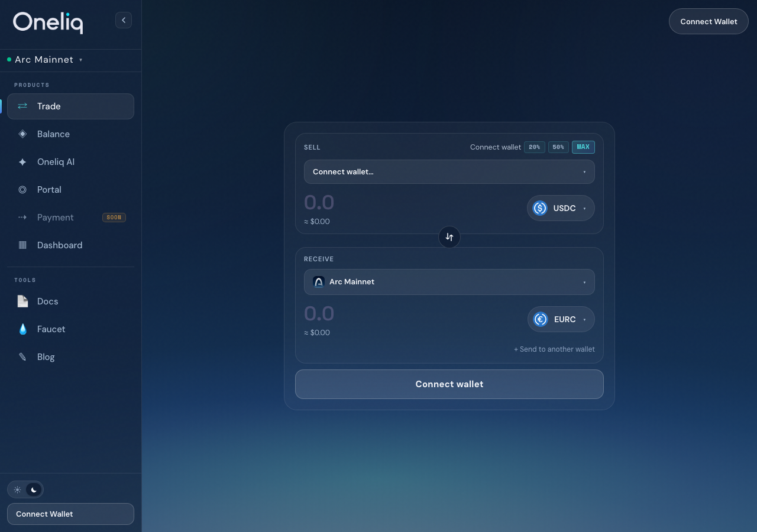
Task: Click the EURC coin icon
Action: click(x=541, y=319)
